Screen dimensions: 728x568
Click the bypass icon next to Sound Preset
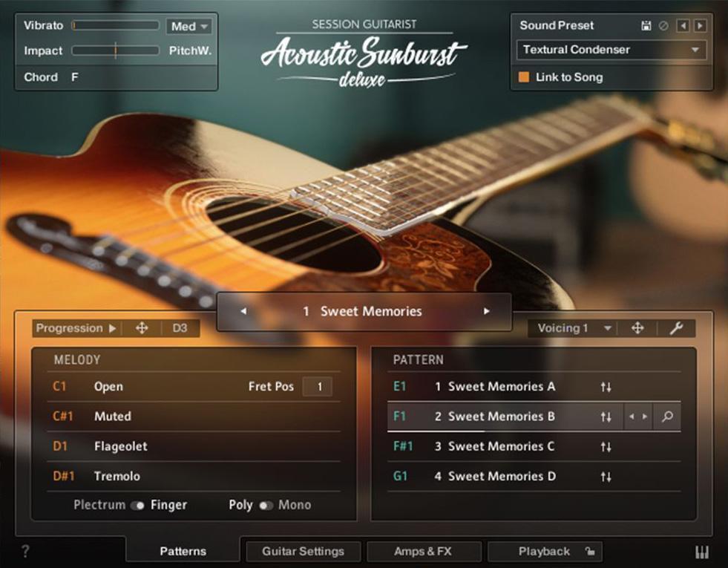click(x=663, y=25)
